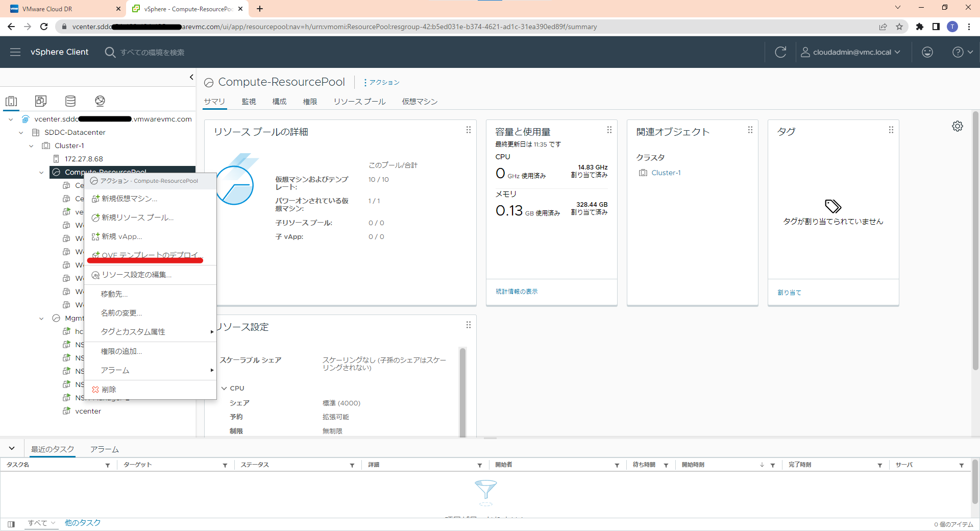Select the vcenter VM in the tree
Image resolution: width=980 pixels, height=531 pixels.
click(88, 412)
